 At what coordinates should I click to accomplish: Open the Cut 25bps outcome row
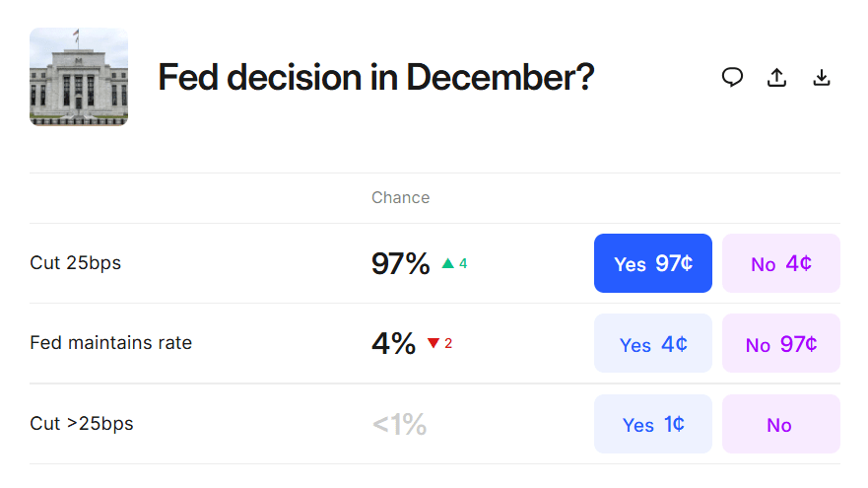[76, 263]
